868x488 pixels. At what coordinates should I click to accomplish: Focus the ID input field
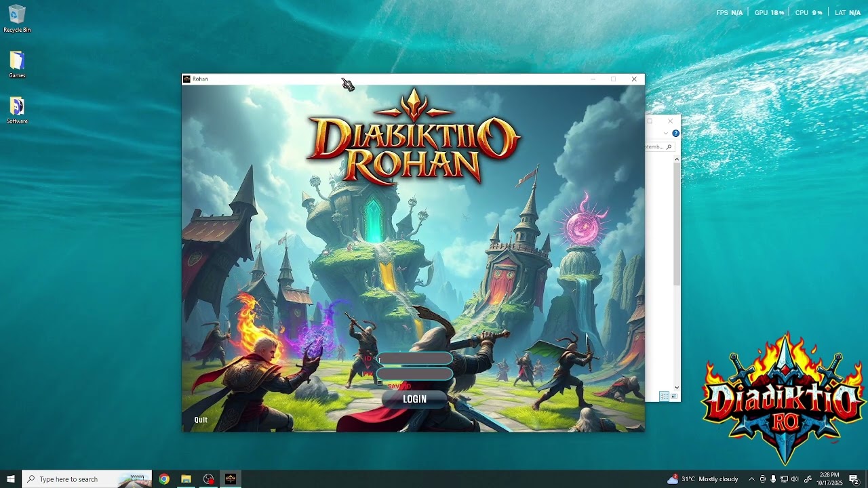pos(414,359)
